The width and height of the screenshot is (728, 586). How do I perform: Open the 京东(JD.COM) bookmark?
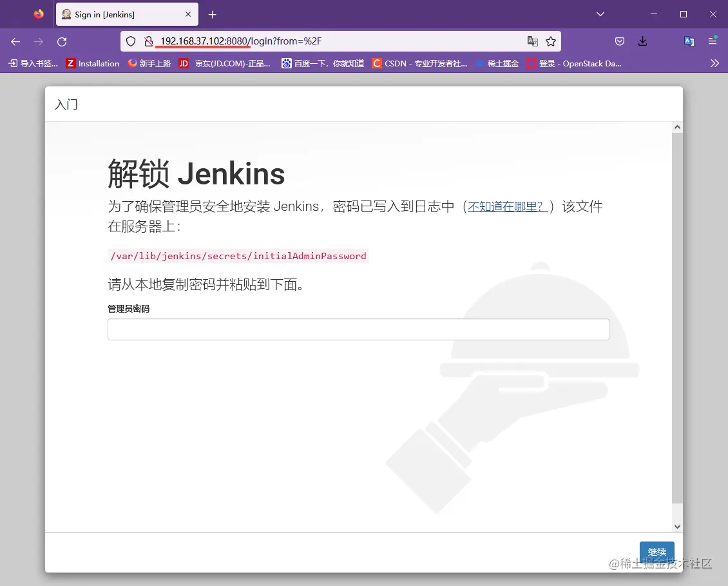225,64
